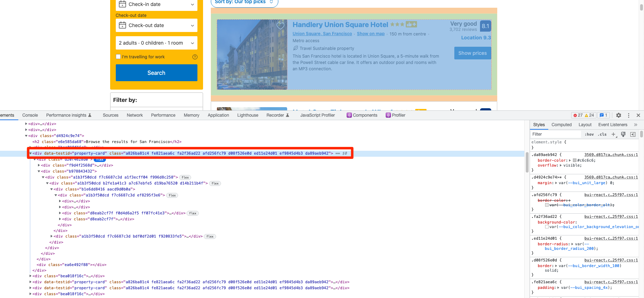Collapse the div class b978843432 node

39,171
